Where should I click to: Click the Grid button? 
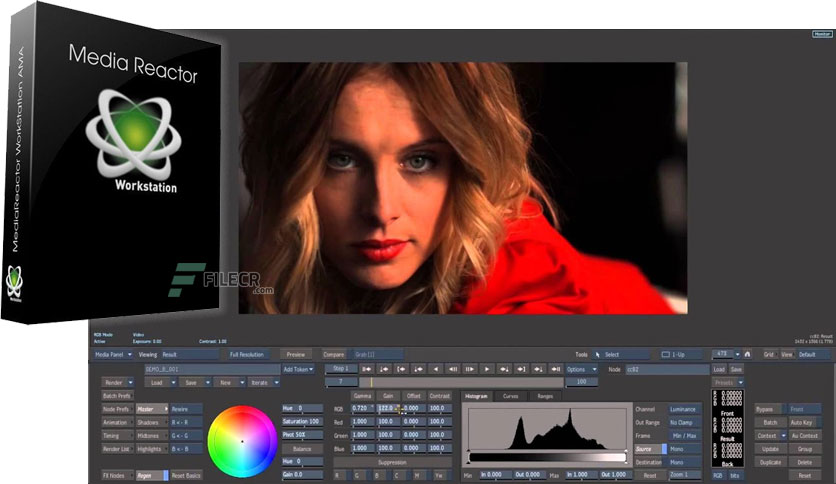click(769, 354)
